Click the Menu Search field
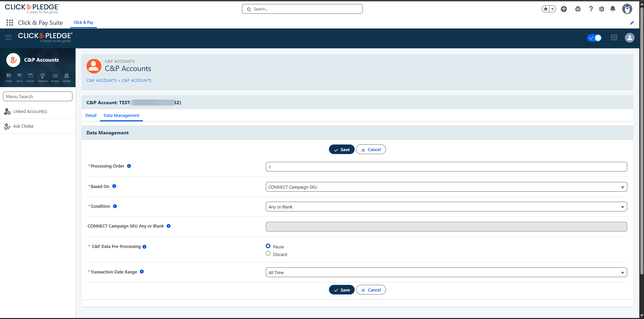644x319 pixels. click(x=38, y=97)
